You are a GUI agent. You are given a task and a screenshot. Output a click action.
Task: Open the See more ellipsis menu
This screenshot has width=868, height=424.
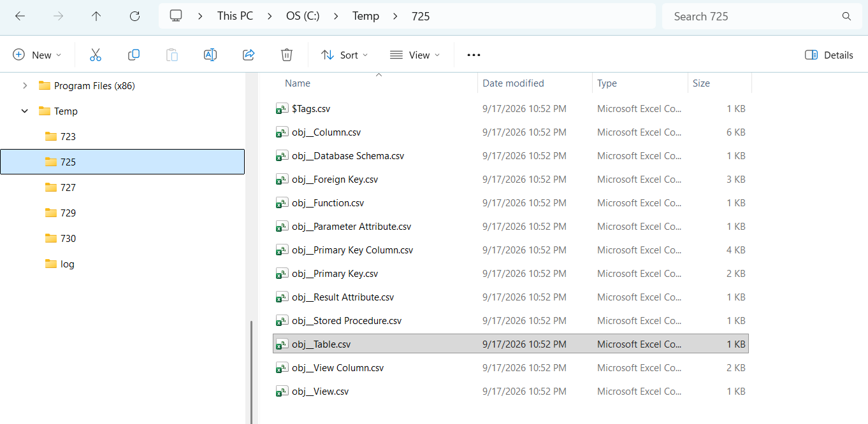coord(474,55)
